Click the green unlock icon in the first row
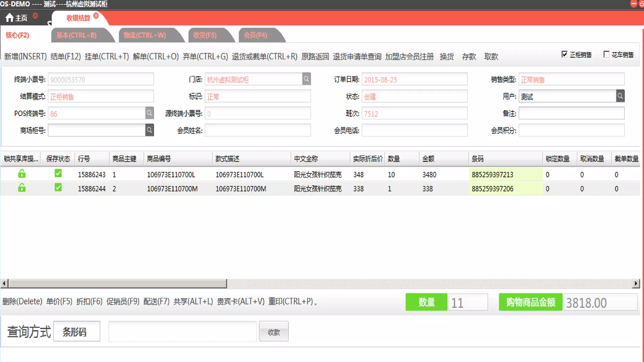The height and width of the screenshot is (362, 644). coord(22,174)
